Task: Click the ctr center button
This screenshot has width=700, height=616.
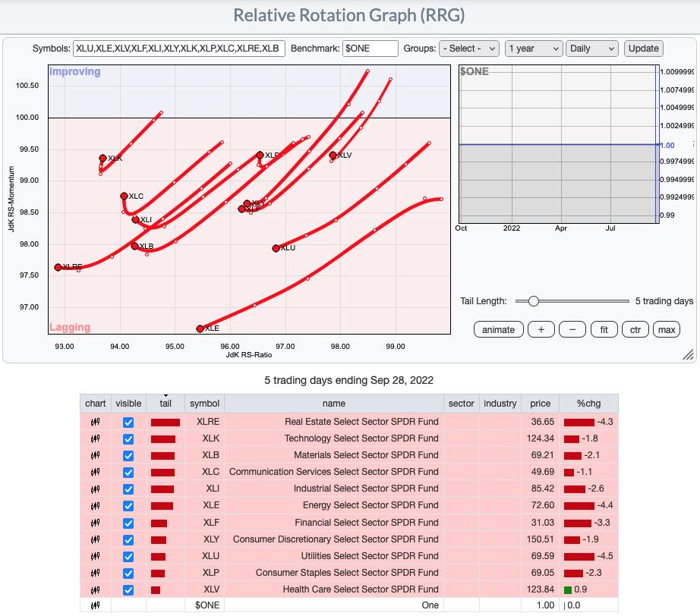Action: (x=635, y=330)
